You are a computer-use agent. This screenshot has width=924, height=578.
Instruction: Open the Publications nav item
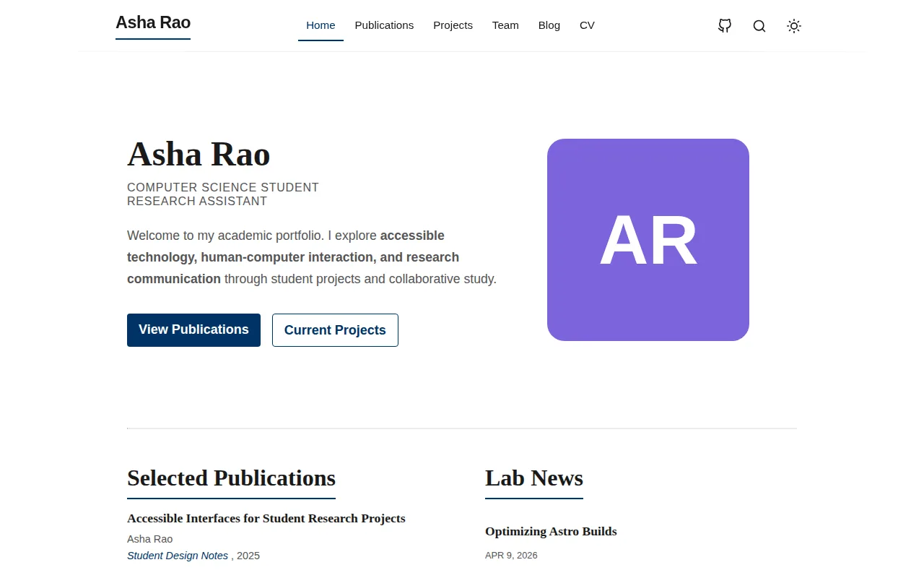[x=384, y=25]
